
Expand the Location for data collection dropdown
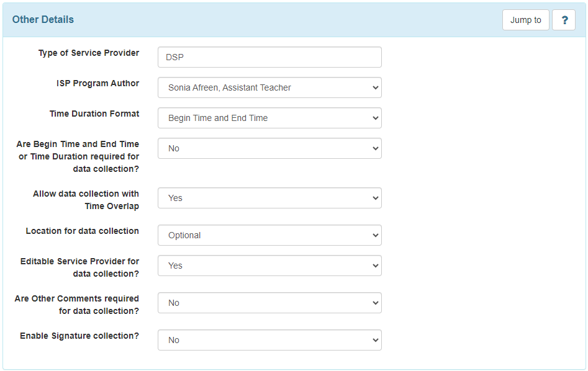point(269,235)
